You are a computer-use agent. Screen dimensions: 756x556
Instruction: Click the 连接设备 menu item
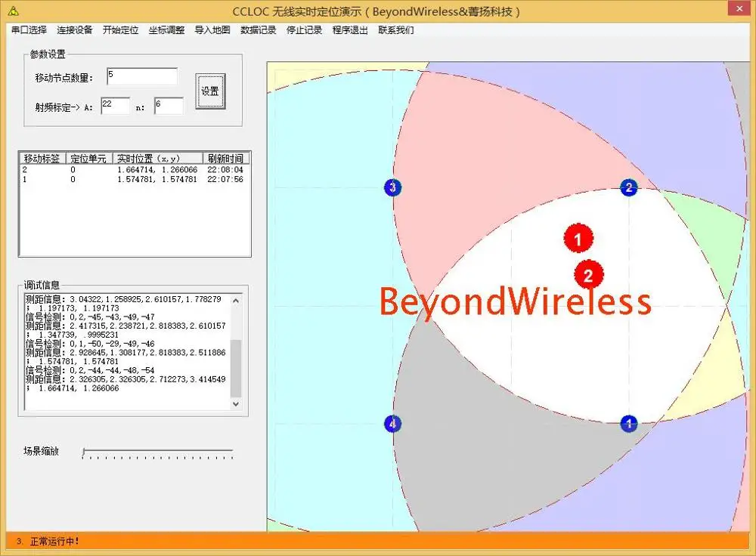[75, 30]
